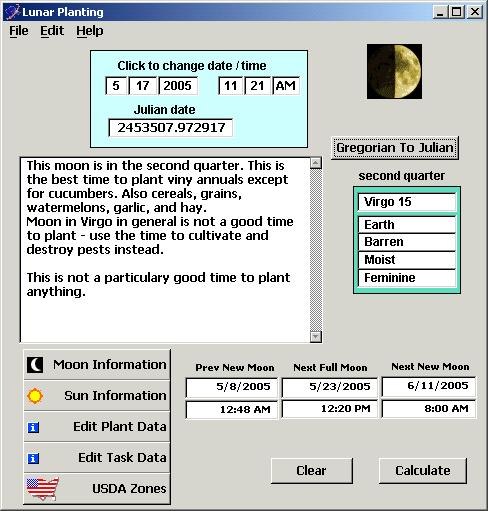
Task: Click the scroll down arrow in description box
Action: click(x=316, y=336)
